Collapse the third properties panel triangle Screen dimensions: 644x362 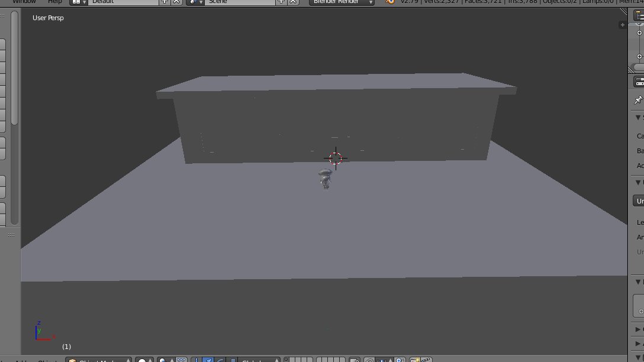638,282
